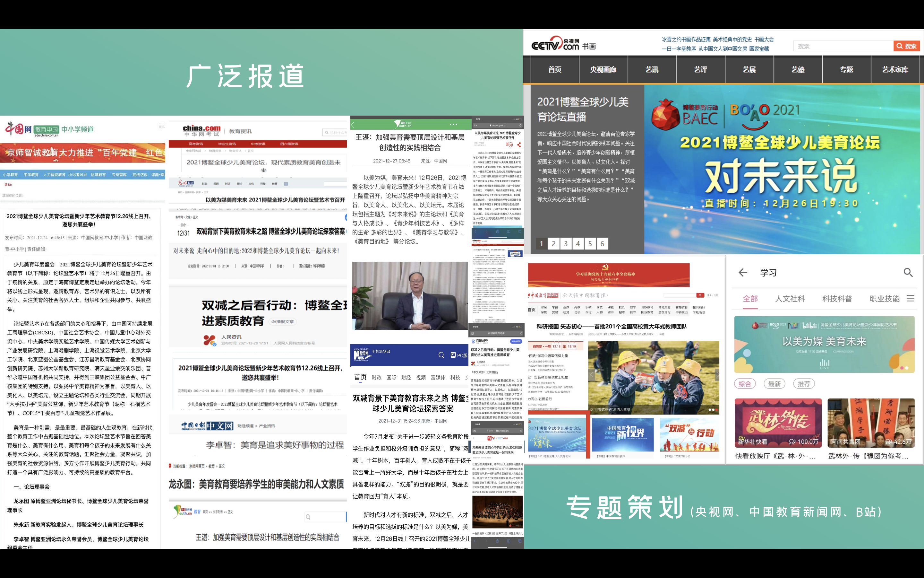Viewport: 924px width, 578px height.
Task: Click the 播报文章 button
Action: [283, 321]
